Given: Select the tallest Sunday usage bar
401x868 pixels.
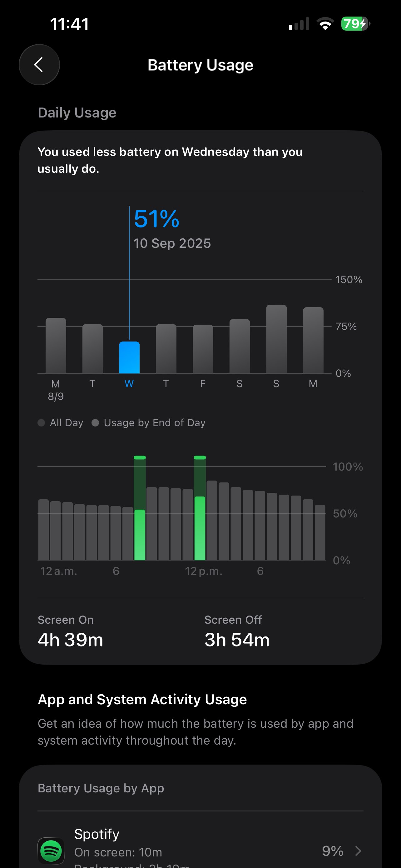Looking at the screenshot, I should click(x=276, y=339).
